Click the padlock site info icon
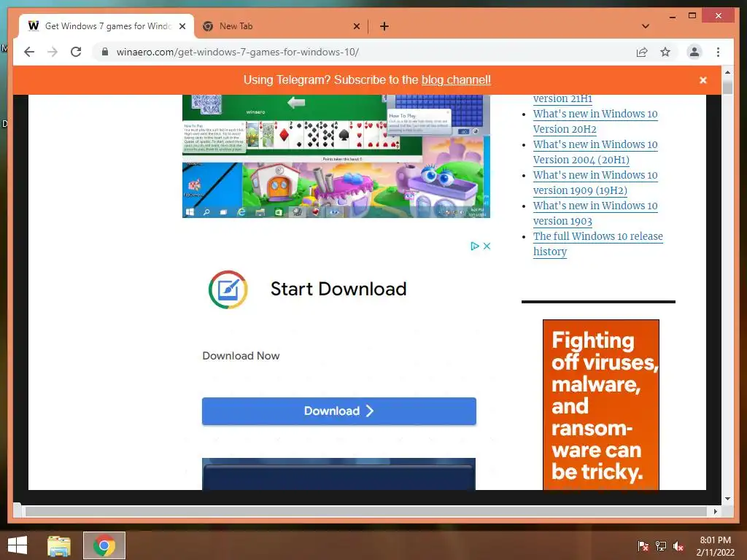This screenshot has height=560, width=747. (105, 52)
